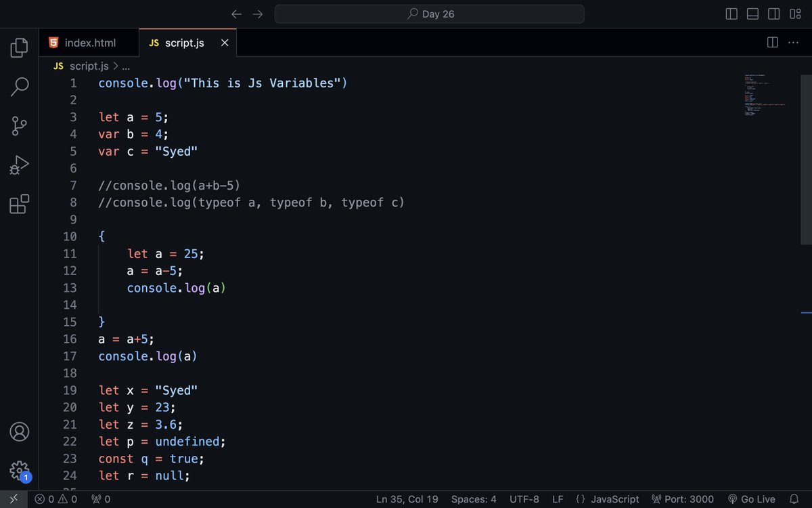
Task: Show errors and warnings in status bar
Action: tap(56, 499)
